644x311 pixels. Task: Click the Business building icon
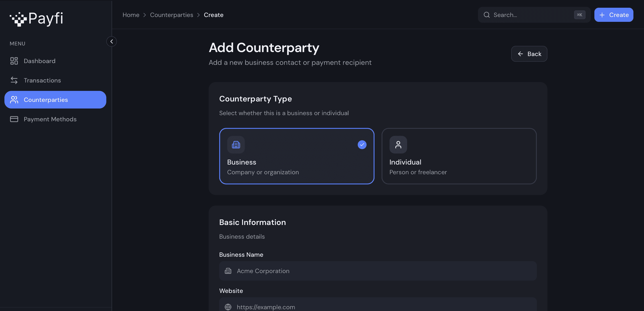pyautogui.click(x=236, y=144)
